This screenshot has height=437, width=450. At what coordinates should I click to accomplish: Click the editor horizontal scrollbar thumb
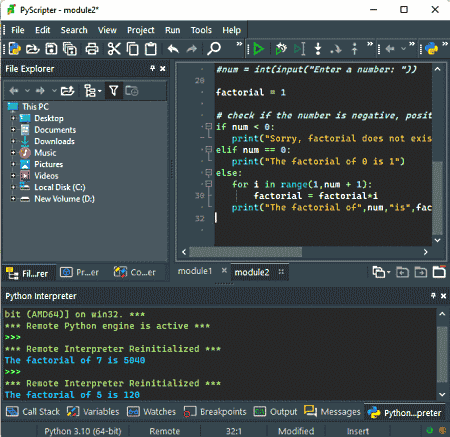(245, 252)
